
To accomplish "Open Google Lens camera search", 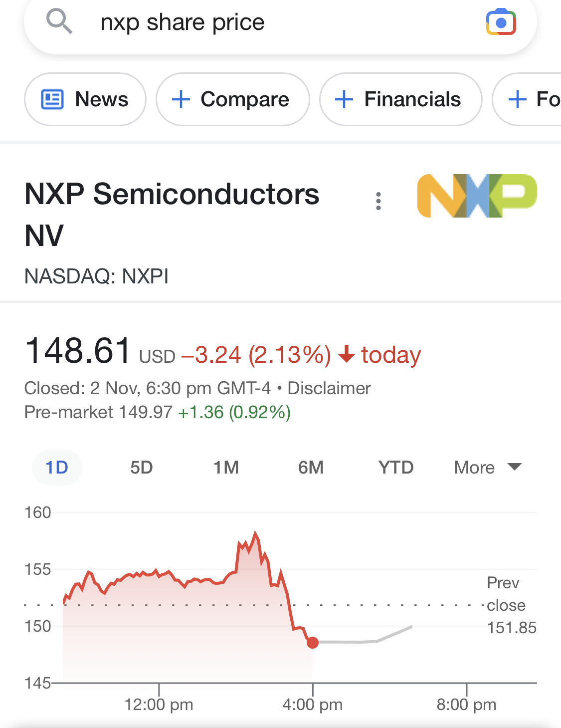I will point(501,22).
